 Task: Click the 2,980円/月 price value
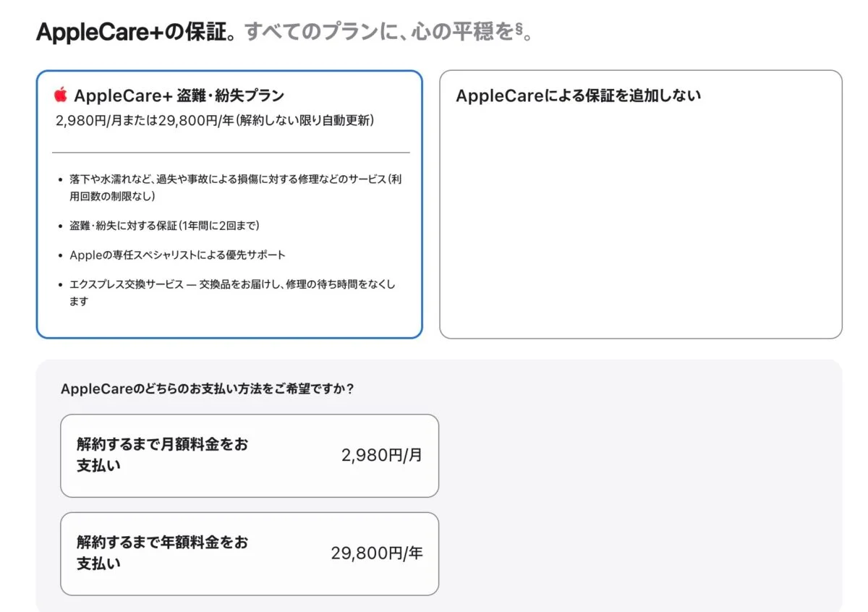(x=382, y=455)
